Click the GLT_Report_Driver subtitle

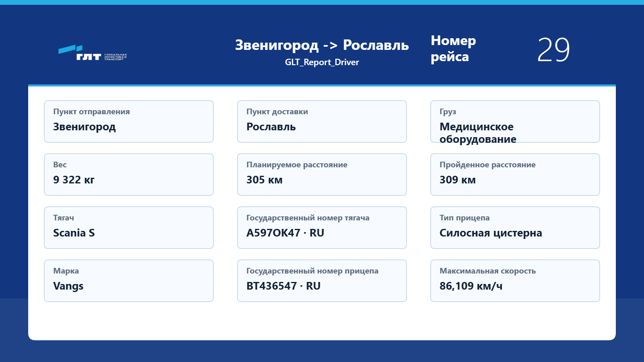pyautogui.click(x=322, y=62)
